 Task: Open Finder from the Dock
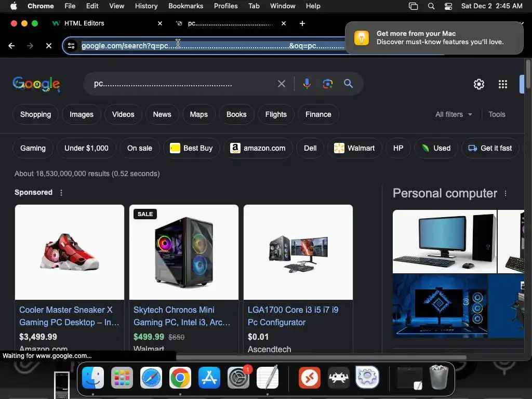(x=93, y=378)
